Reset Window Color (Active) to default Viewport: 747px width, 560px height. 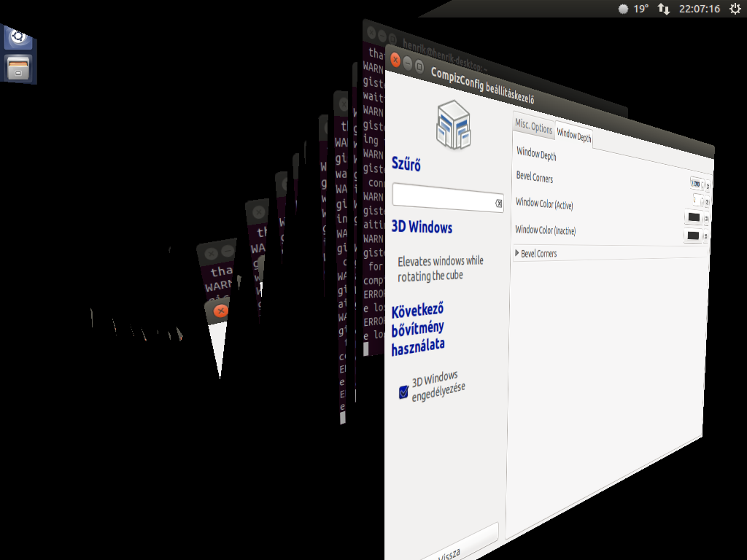(706, 219)
